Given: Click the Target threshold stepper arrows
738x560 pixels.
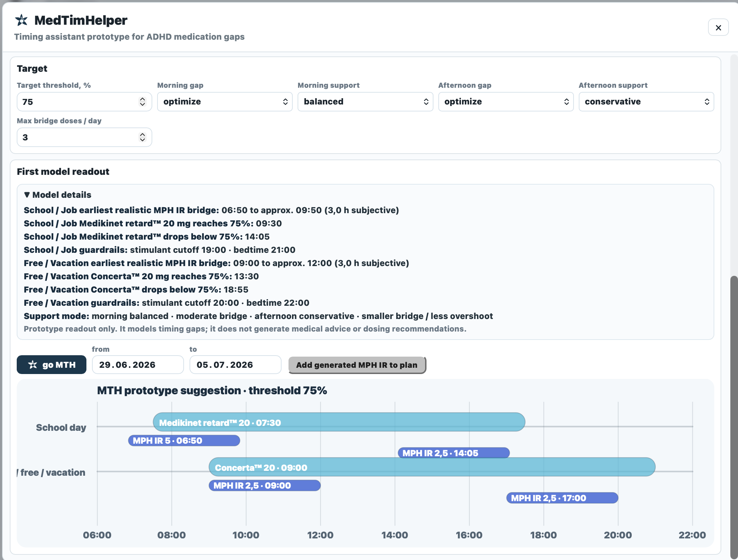Looking at the screenshot, I should pyautogui.click(x=143, y=102).
